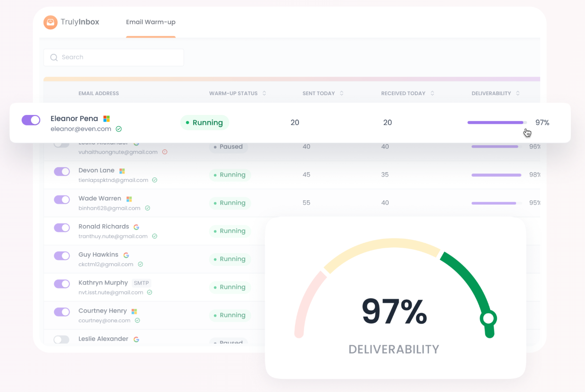Click Google icon next to Ronald Richards
The image size is (585, 392).
(136, 227)
